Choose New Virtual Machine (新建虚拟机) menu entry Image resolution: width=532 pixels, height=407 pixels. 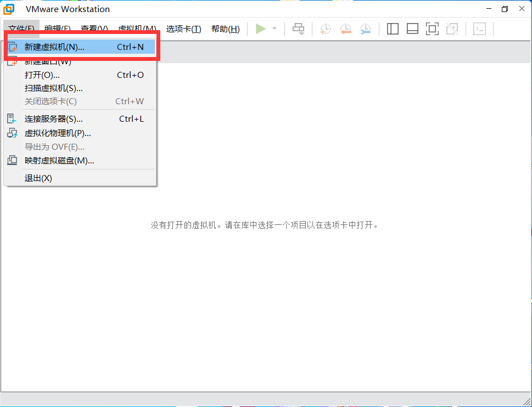80,47
